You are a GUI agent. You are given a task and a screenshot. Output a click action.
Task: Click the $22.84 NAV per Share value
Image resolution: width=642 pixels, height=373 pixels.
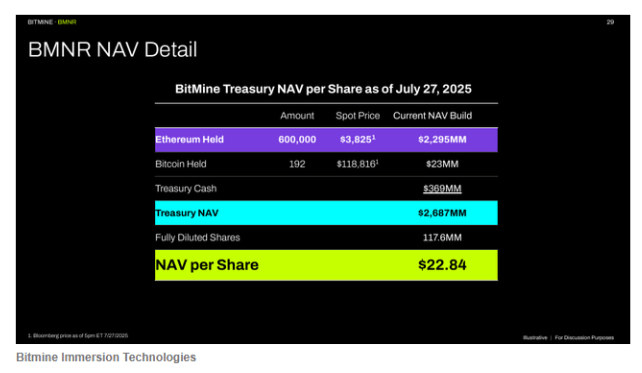point(442,265)
